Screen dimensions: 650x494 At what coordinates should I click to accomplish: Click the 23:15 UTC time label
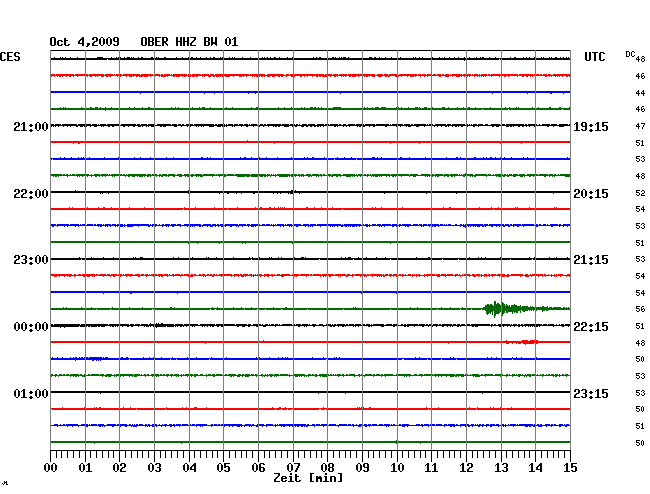pyautogui.click(x=591, y=393)
